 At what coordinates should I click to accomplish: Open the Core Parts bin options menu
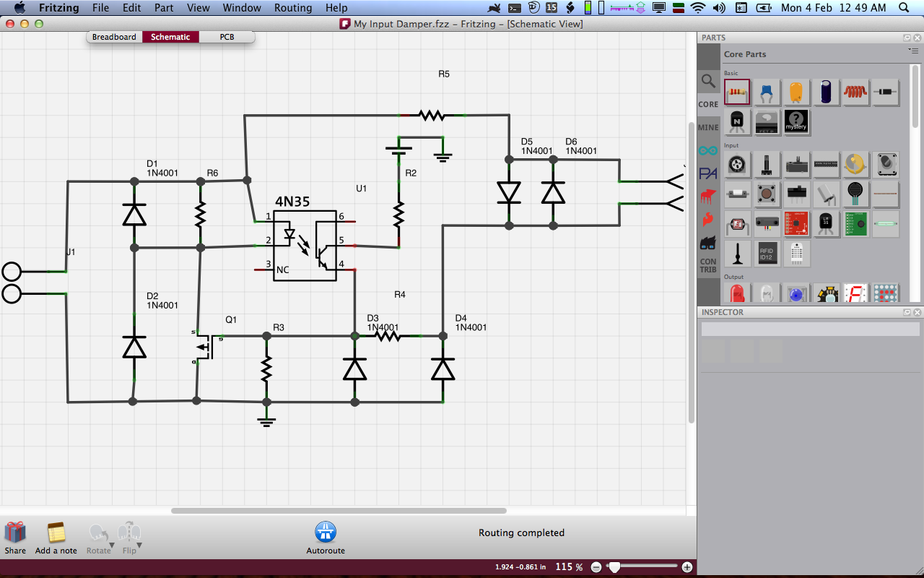click(912, 51)
